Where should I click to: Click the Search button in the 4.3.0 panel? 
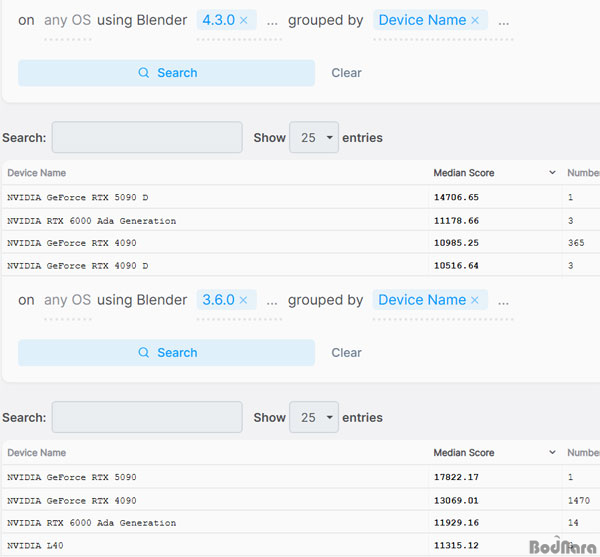pos(166,73)
